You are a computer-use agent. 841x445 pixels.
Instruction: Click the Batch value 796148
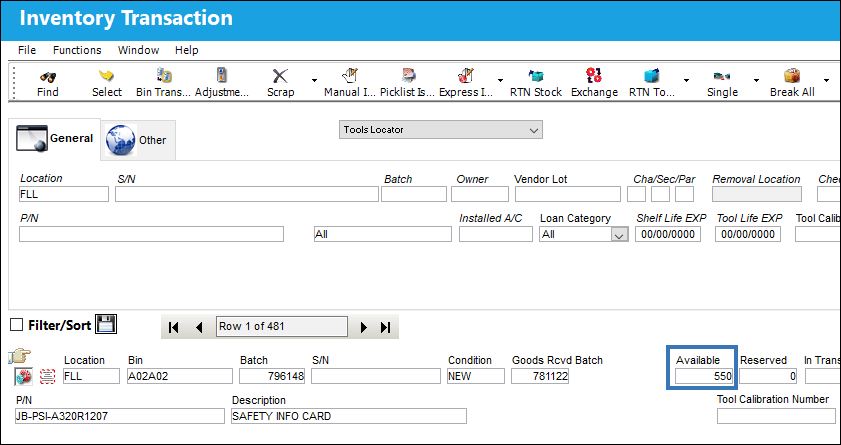click(x=272, y=376)
